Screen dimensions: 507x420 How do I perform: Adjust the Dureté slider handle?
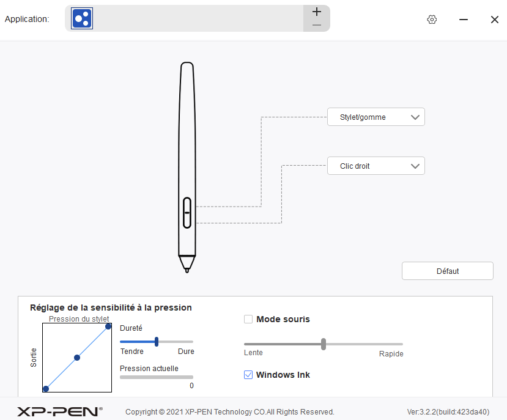[x=157, y=342]
